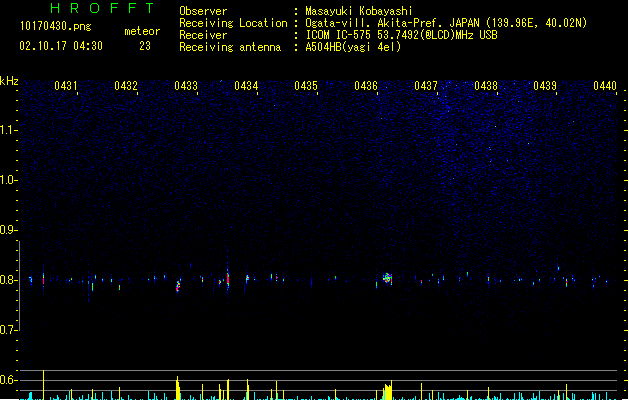629x400 pixels.
Task: Click the date stamp 02.10.17 04:30
Action: click(x=61, y=46)
